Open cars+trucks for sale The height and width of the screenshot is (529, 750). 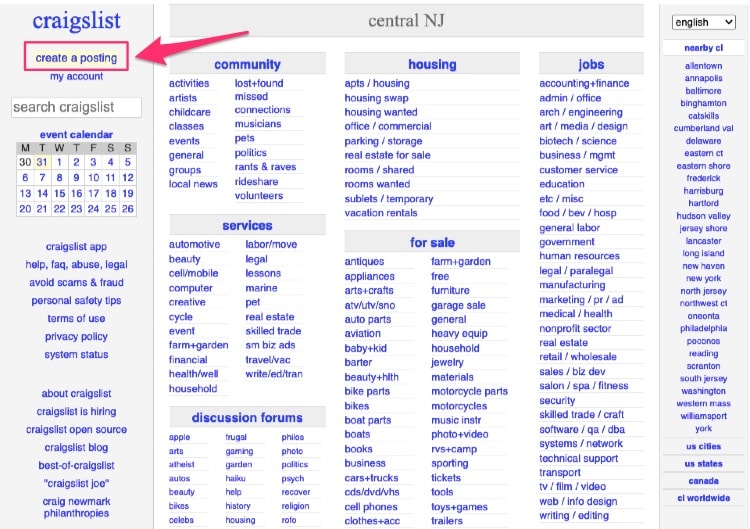click(x=371, y=478)
